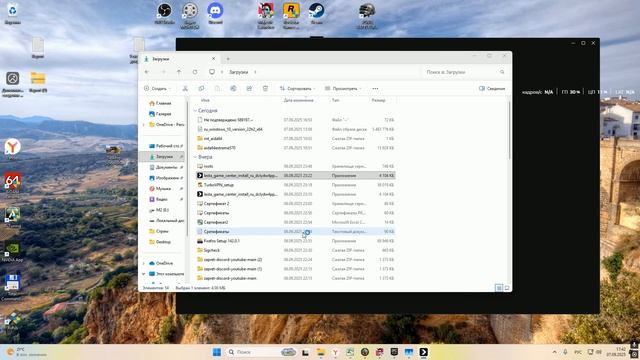Open Музыка in the navigation pane
Screen dimensions: 640x360
coord(160,189)
